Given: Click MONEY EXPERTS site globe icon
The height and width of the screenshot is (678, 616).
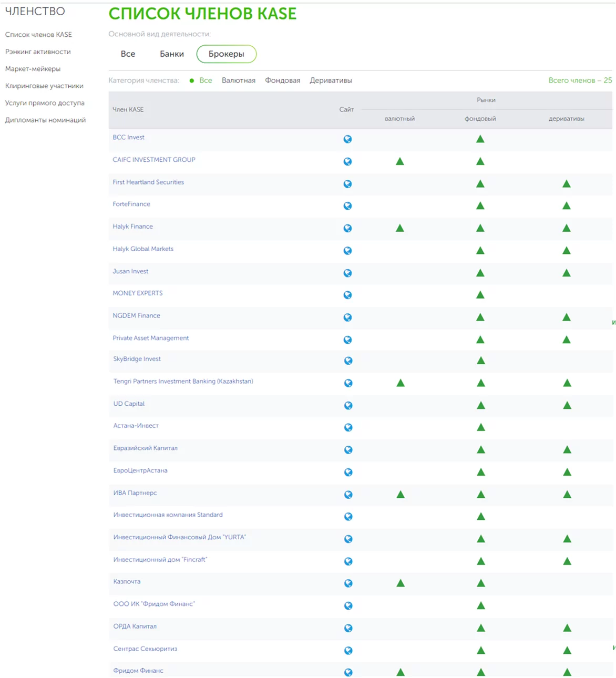Looking at the screenshot, I should (x=347, y=295).
